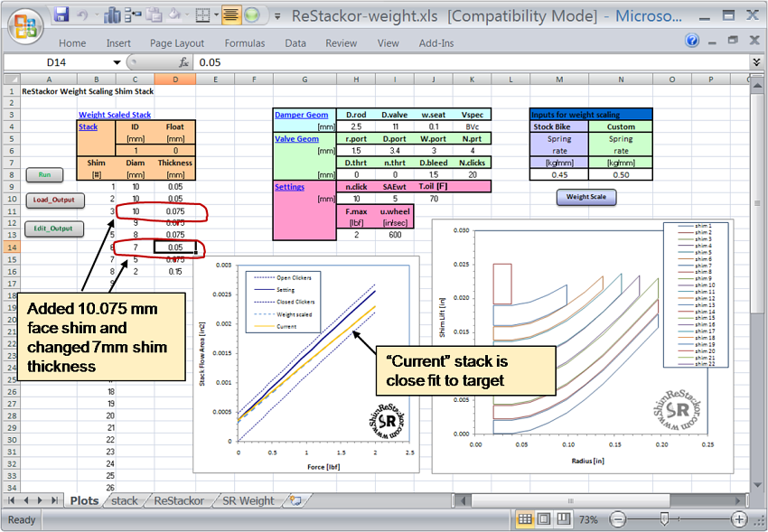Follow the Settings hyperlink

coord(289,186)
